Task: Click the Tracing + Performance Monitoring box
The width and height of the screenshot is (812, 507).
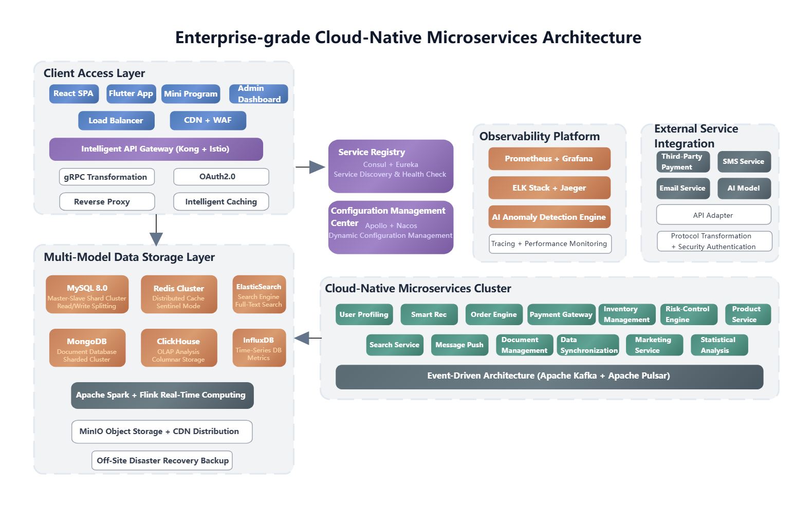Action: tap(550, 243)
